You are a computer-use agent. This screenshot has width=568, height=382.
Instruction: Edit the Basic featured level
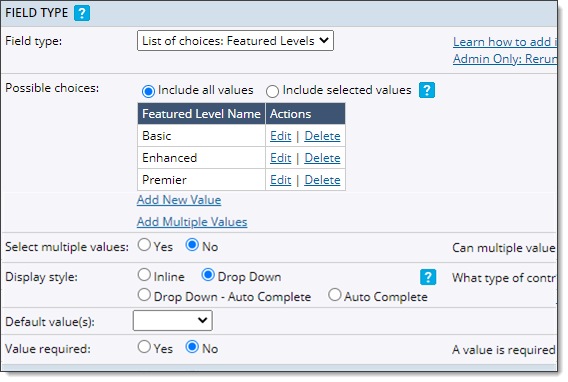(x=281, y=136)
